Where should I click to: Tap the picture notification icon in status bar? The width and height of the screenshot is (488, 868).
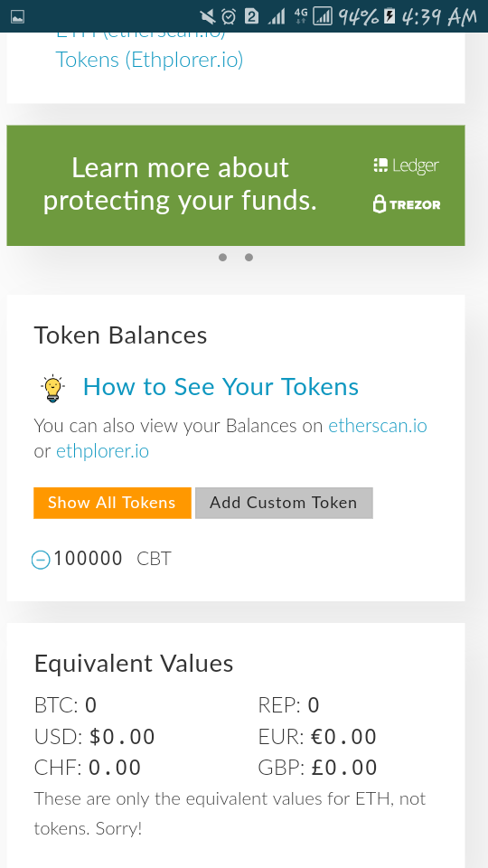[x=17, y=16]
